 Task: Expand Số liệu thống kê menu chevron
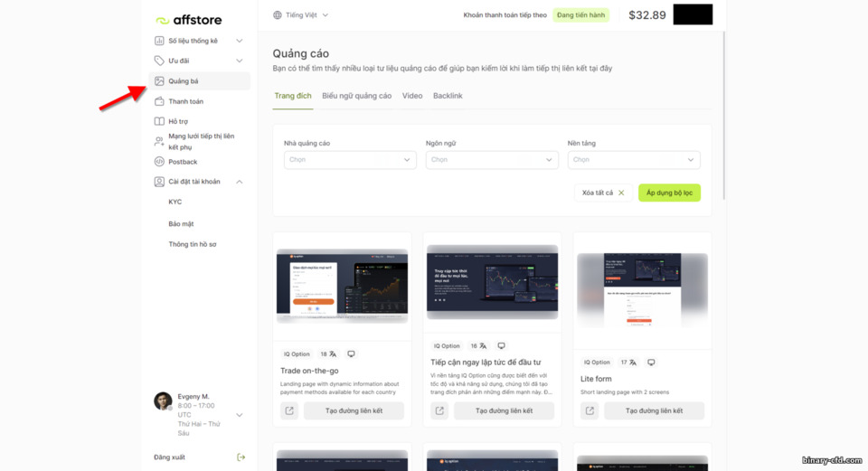pos(239,41)
